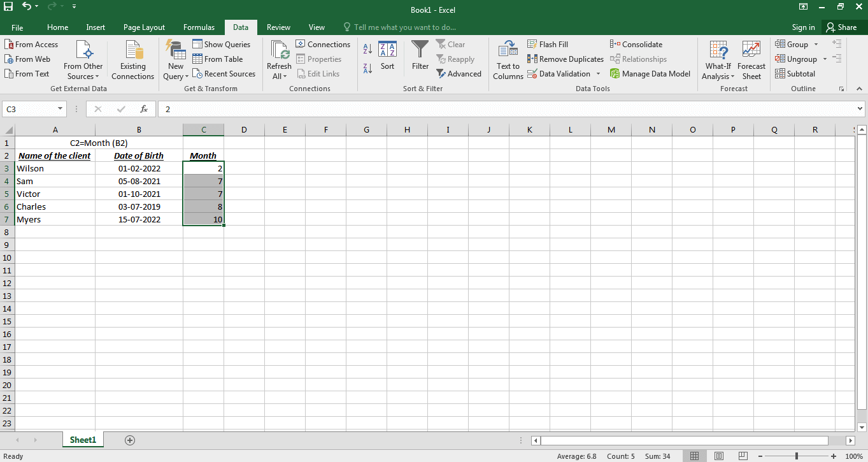Click the formula bar input
Image resolution: width=868 pixels, height=462 pixels.
(x=506, y=109)
